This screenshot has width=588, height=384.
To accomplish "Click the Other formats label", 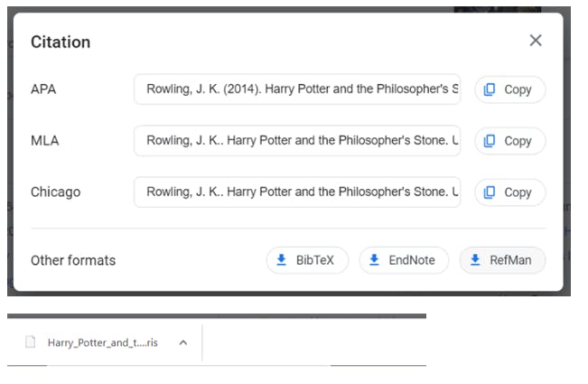I will click(x=73, y=260).
